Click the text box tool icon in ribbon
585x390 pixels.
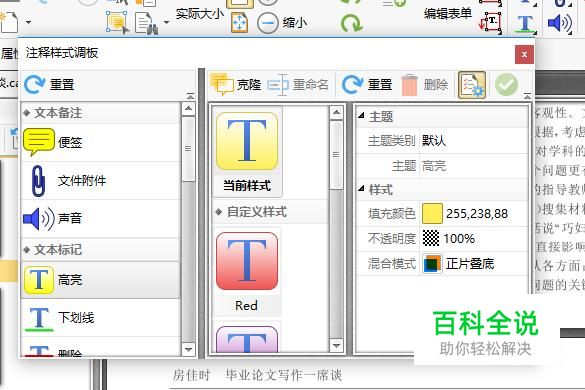coord(490,22)
